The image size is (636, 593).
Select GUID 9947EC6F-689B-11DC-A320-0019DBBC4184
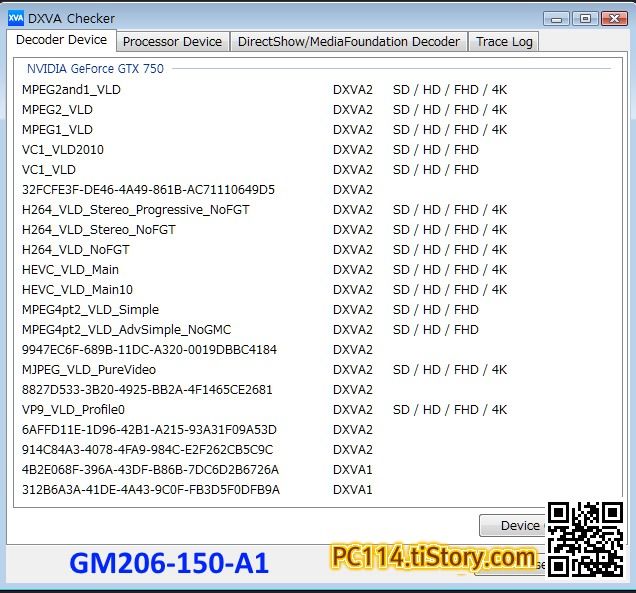click(x=197, y=350)
